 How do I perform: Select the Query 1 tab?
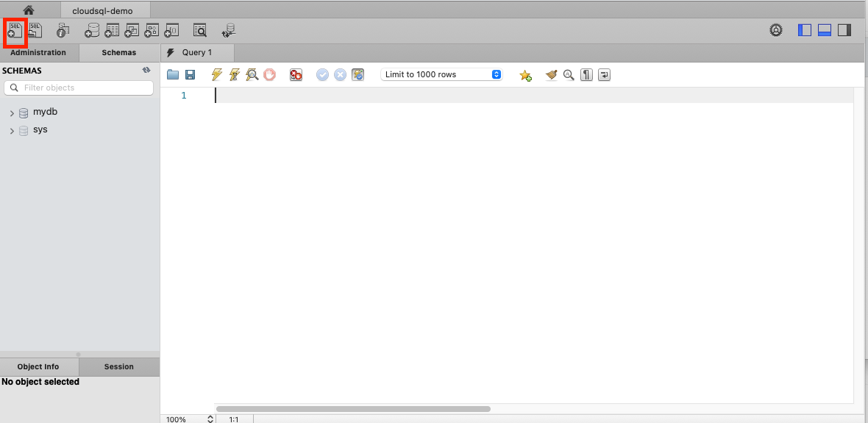197,52
